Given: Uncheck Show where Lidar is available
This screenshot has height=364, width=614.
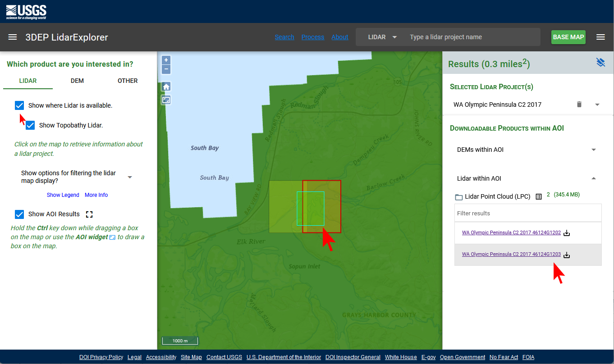Looking at the screenshot, I should 19,105.
